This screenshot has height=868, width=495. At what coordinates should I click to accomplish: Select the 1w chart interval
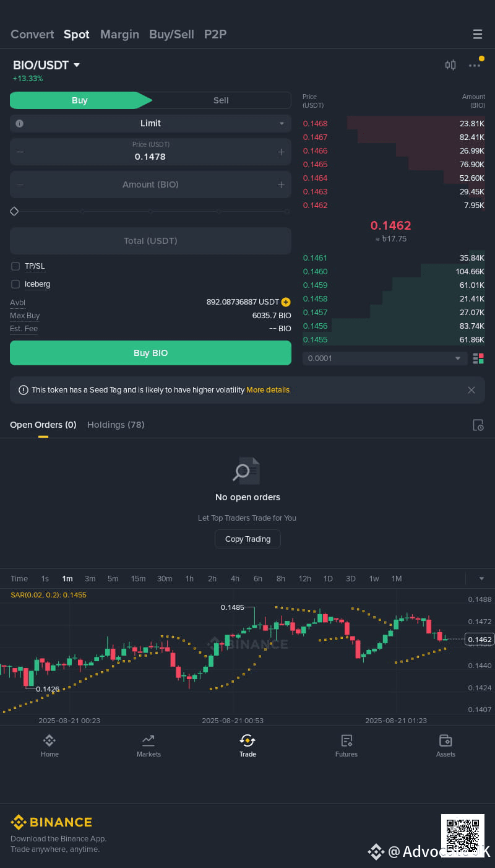click(x=374, y=579)
